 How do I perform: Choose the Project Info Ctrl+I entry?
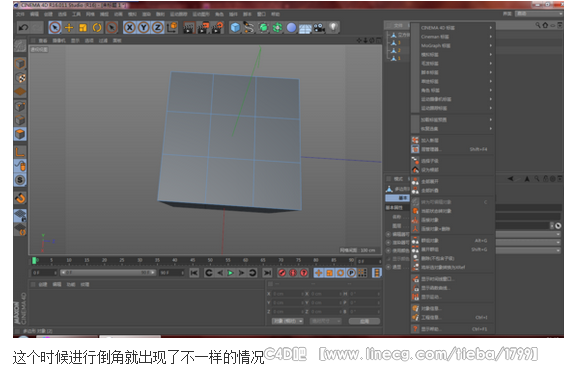453,317
